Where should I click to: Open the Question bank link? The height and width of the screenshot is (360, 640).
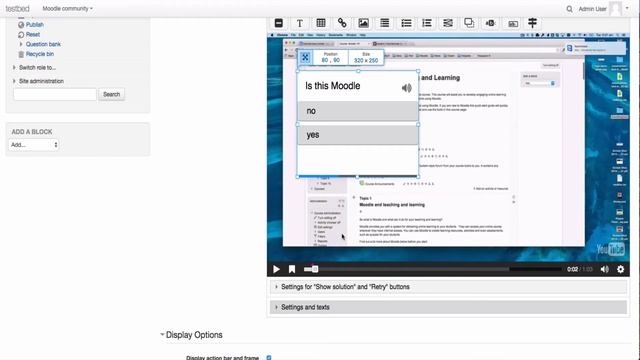pos(43,44)
